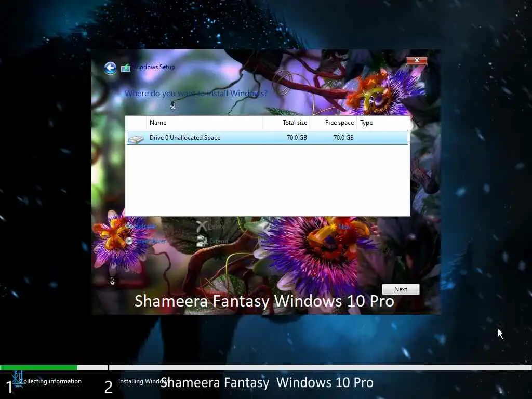
Task: Click the Load driver disc icon
Action: [129, 241]
